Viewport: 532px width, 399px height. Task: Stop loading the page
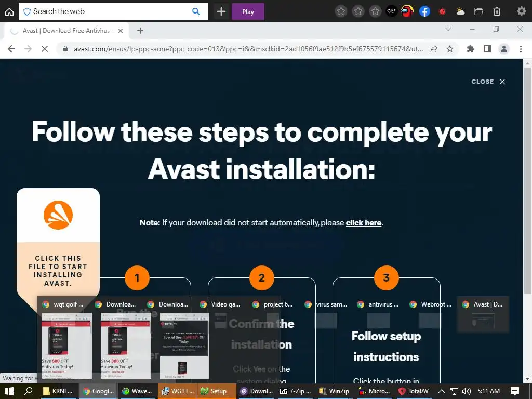point(45,49)
